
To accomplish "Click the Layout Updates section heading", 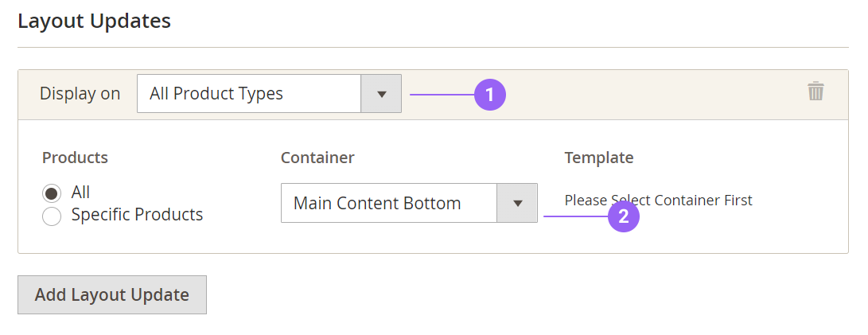I will click(95, 21).
